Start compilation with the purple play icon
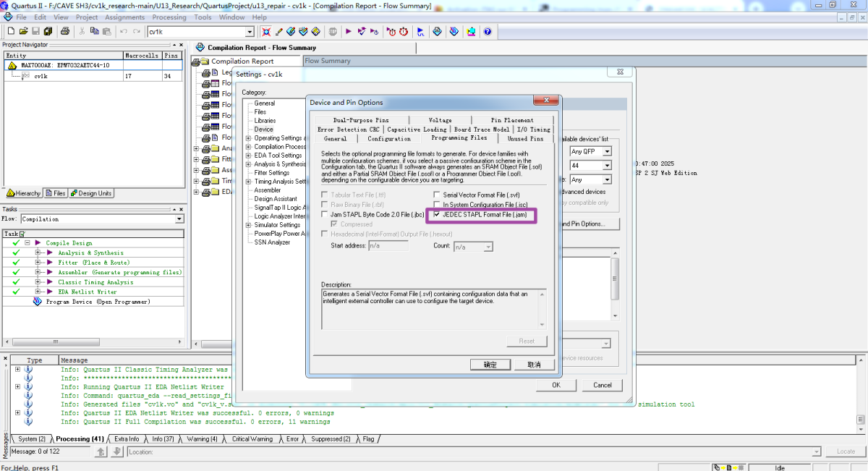 click(349, 32)
